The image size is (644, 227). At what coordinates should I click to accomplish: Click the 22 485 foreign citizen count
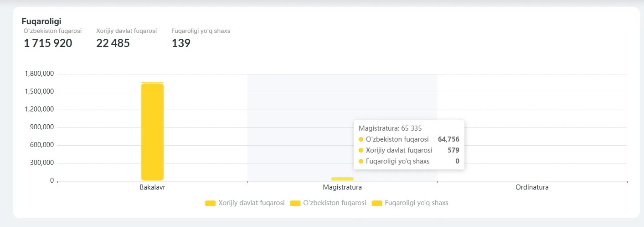113,43
